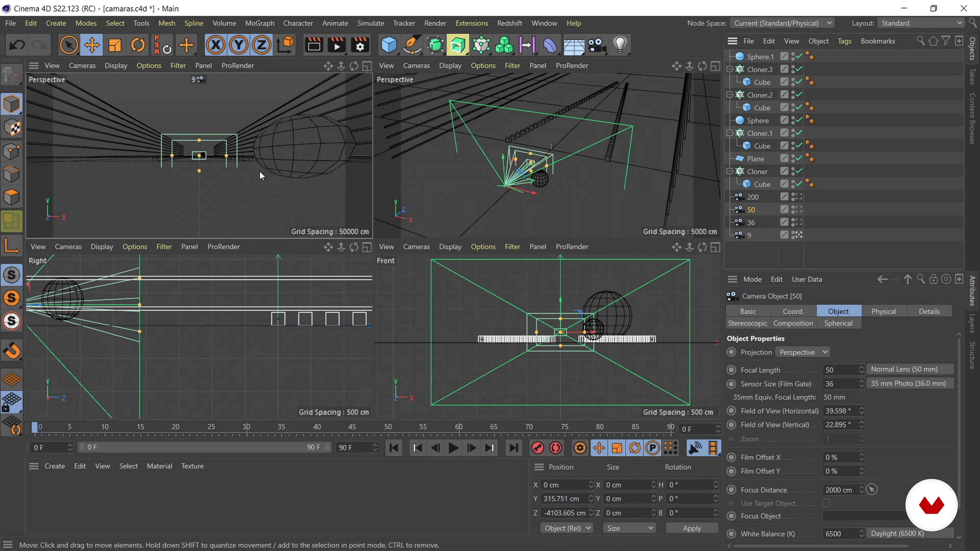The width and height of the screenshot is (980, 551).
Task: Select camera 36 in Object Manager
Action: click(x=751, y=222)
